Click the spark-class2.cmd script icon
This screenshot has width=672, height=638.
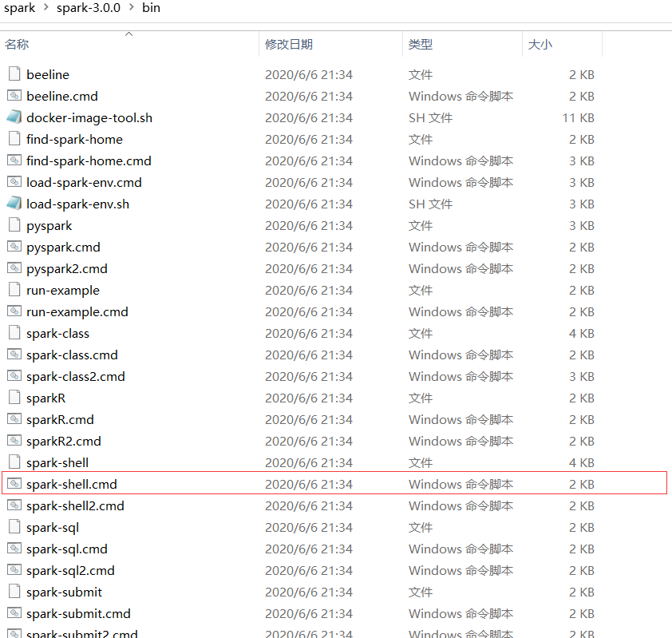pos(14,375)
